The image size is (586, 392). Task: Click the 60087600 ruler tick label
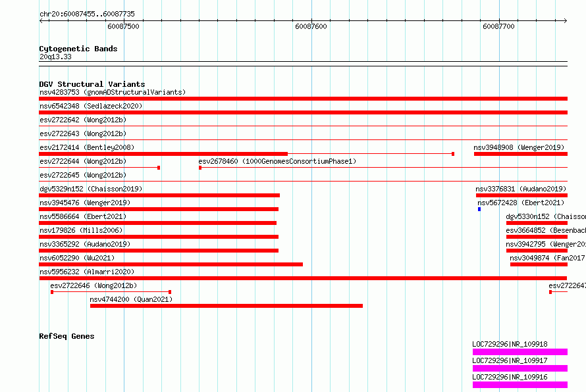(x=311, y=26)
